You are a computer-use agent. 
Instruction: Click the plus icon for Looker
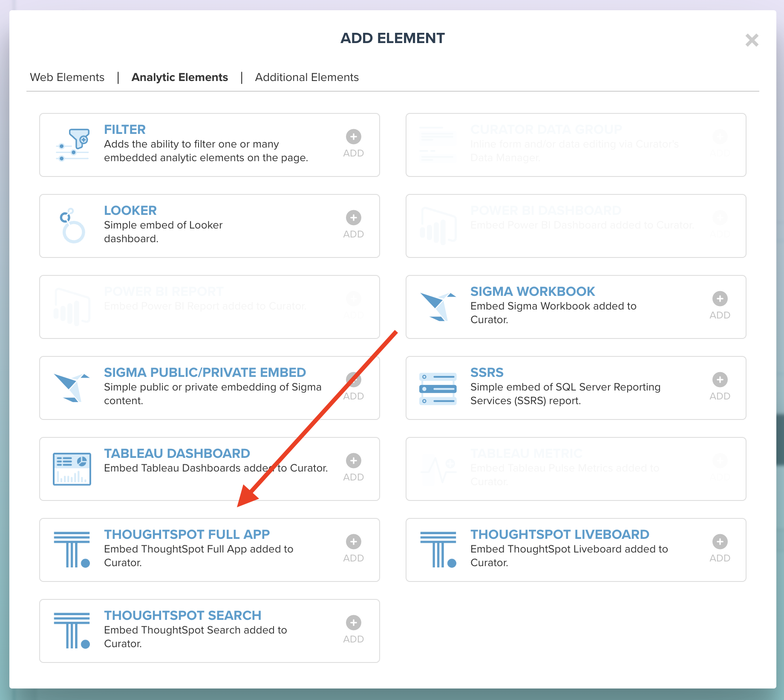[x=354, y=218]
